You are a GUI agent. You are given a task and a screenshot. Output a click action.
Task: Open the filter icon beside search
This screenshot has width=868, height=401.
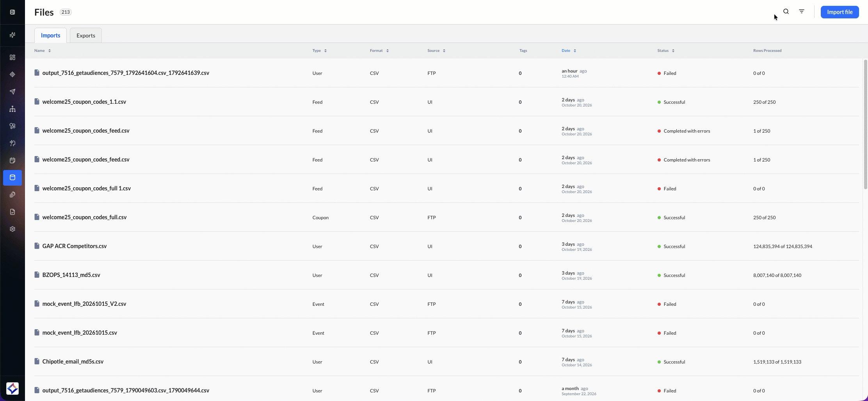click(x=802, y=12)
